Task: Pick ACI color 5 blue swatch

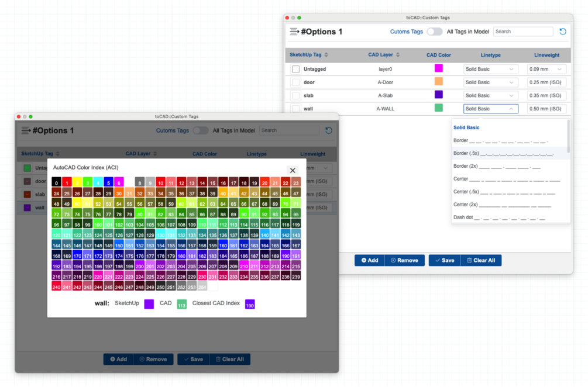Action: (x=108, y=182)
